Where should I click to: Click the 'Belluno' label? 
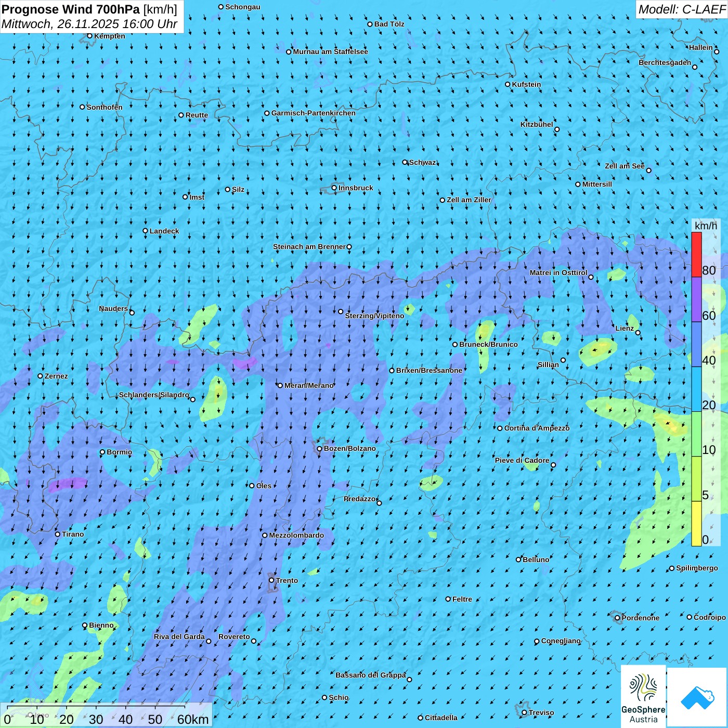pyautogui.click(x=536, y=560)
